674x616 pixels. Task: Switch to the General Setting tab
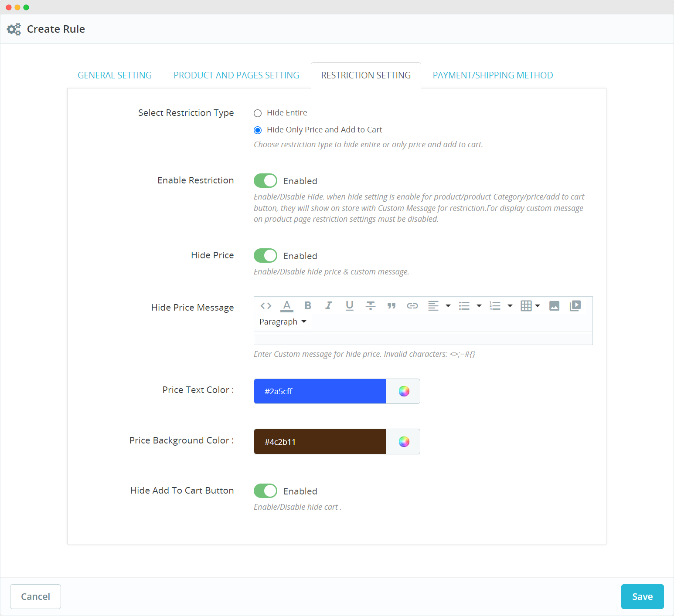pos(115,75)
